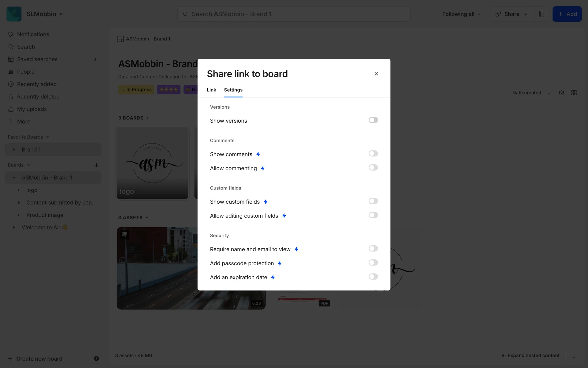
Task: Click the plus icon beside Boards
Action: point(96,165)
